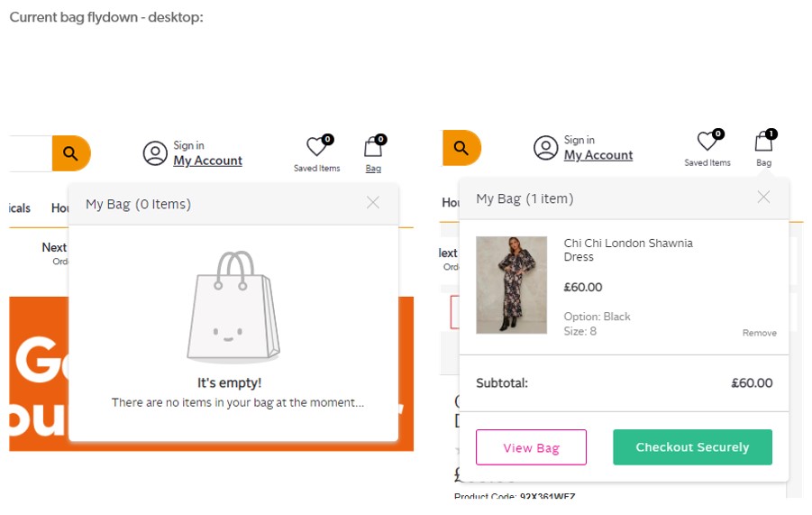
Task: Click the Bag icon showing 0 items
Action: pyautogui.click(x=373, y=147)
